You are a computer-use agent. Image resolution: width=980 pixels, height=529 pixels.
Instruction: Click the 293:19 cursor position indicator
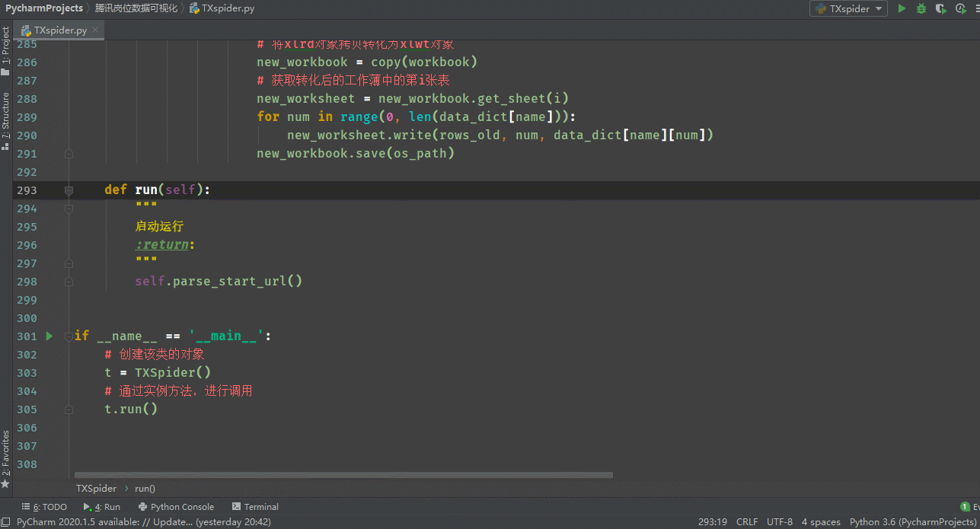(x=711, y=522)
